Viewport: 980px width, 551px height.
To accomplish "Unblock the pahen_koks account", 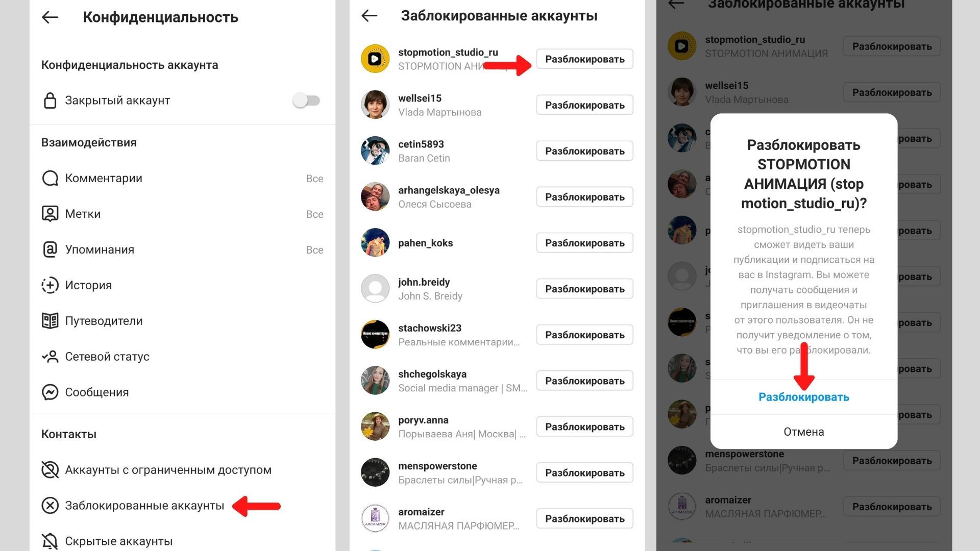I will pos(584,243).
